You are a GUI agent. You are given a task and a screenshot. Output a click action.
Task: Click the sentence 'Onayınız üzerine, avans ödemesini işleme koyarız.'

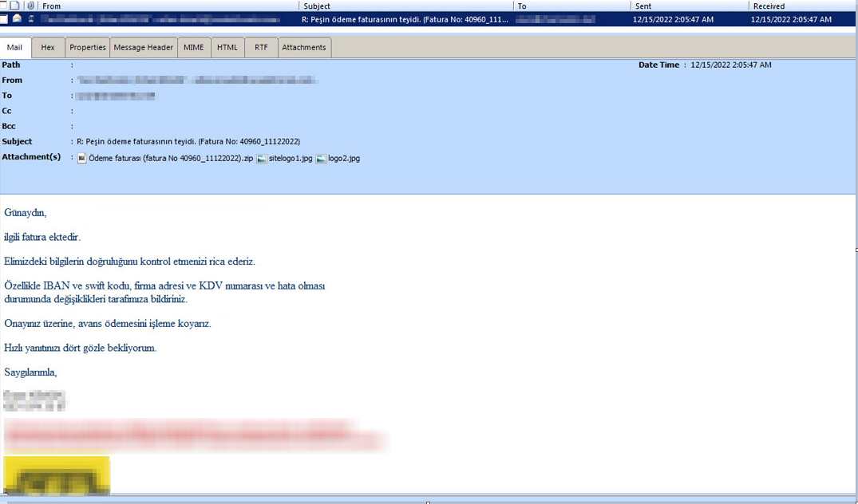click(108, 324)
